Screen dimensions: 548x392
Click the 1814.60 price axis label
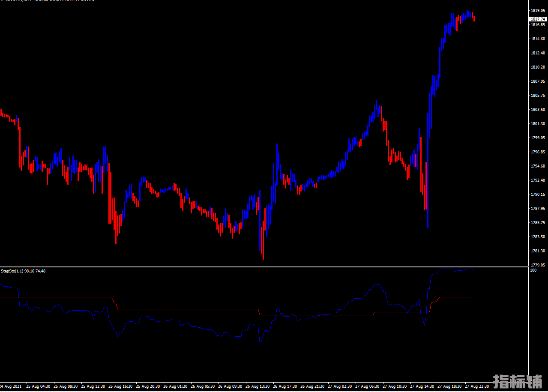[x=537, y=39]
